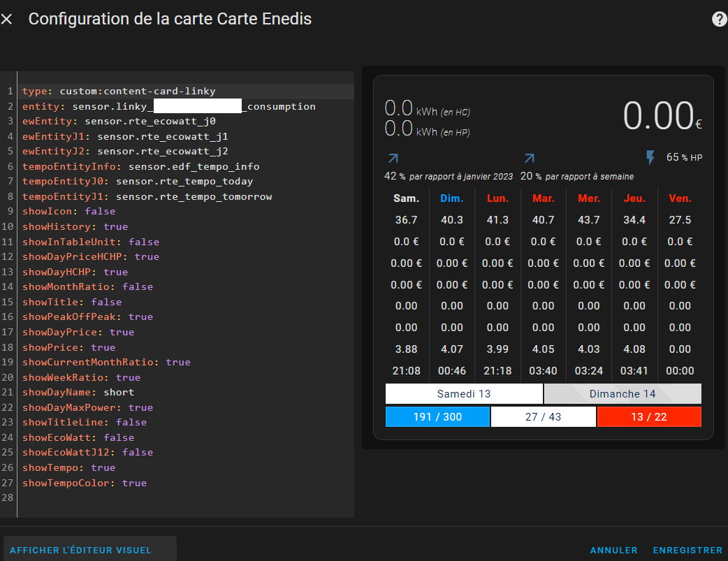Click the ewEntityJ1 code line
Image resolution: width=728 pixels, height=561 pixels.
click(125, 136)
